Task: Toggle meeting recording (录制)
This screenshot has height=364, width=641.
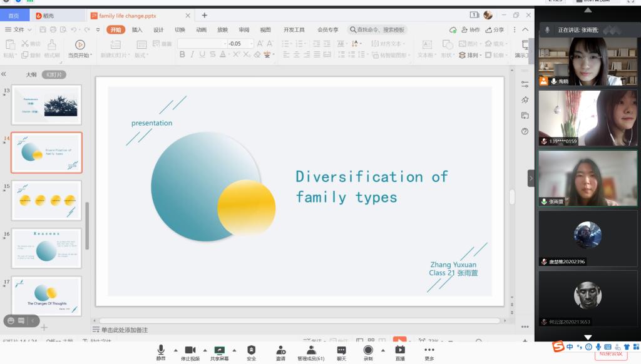Action: pyautogui.click(x=368, y=353)
